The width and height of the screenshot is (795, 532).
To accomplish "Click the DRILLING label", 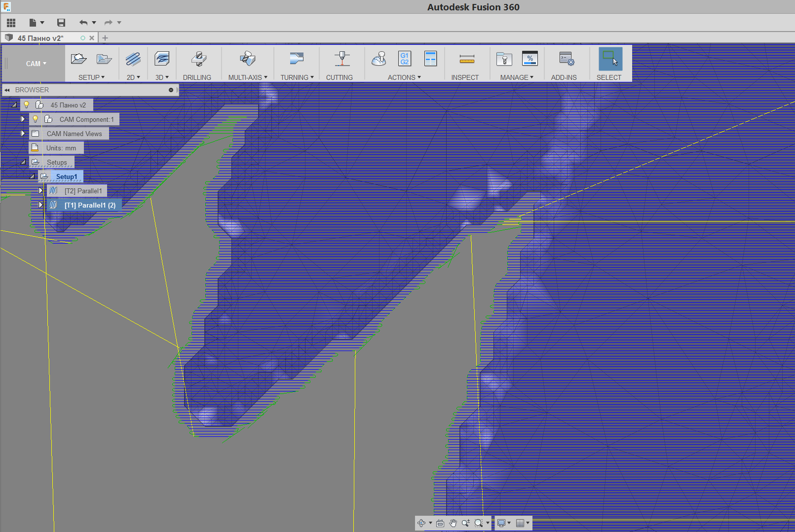I will point(197,77).
